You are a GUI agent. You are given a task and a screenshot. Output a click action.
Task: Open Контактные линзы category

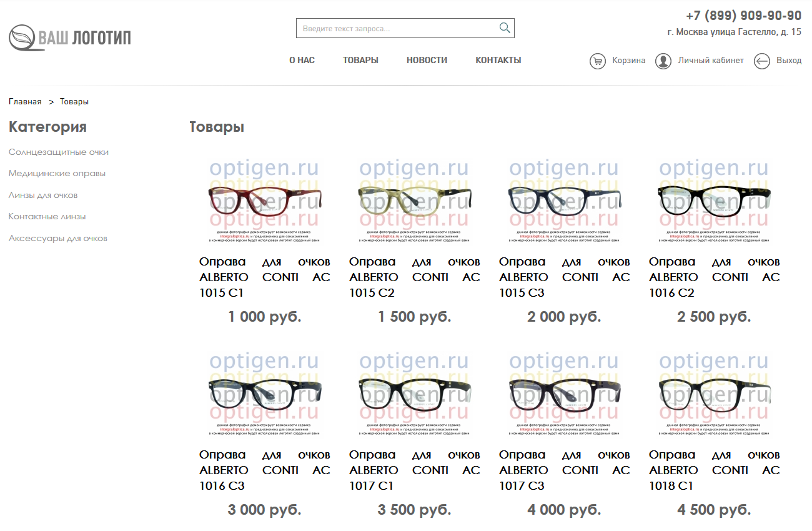coord(47,217)
